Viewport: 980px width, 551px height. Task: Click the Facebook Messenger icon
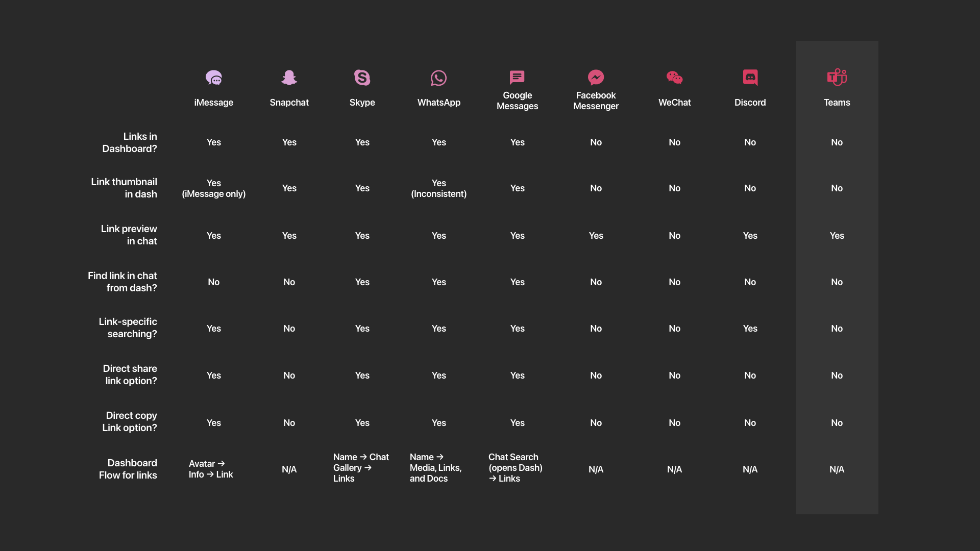(596, 78)
